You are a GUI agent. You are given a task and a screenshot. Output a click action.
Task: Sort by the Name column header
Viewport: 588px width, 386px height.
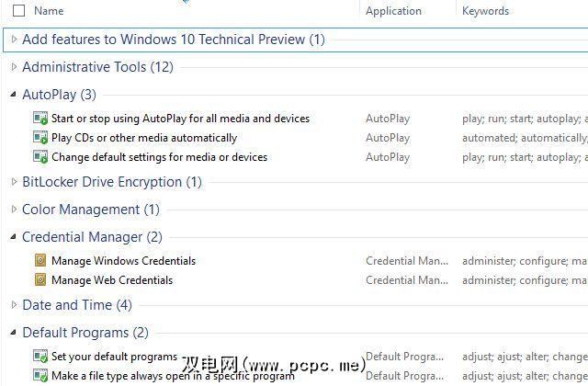click(x=49, y=11)
